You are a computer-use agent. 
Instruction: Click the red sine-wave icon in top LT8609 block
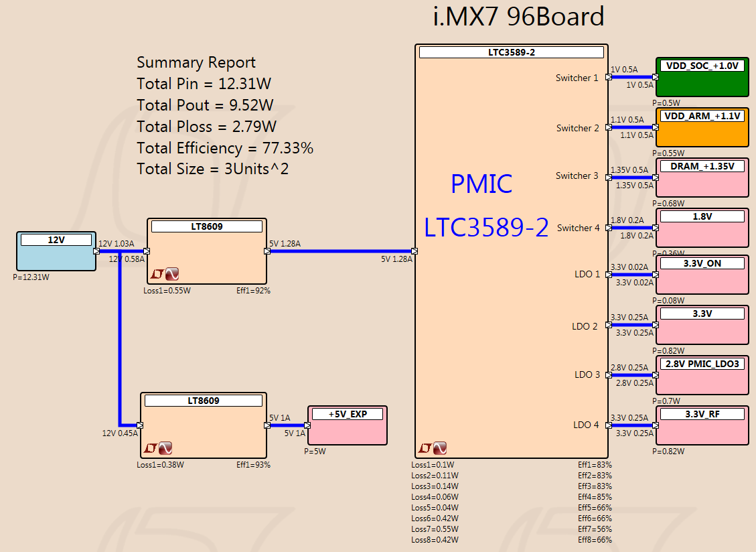[x=172, y=274]
